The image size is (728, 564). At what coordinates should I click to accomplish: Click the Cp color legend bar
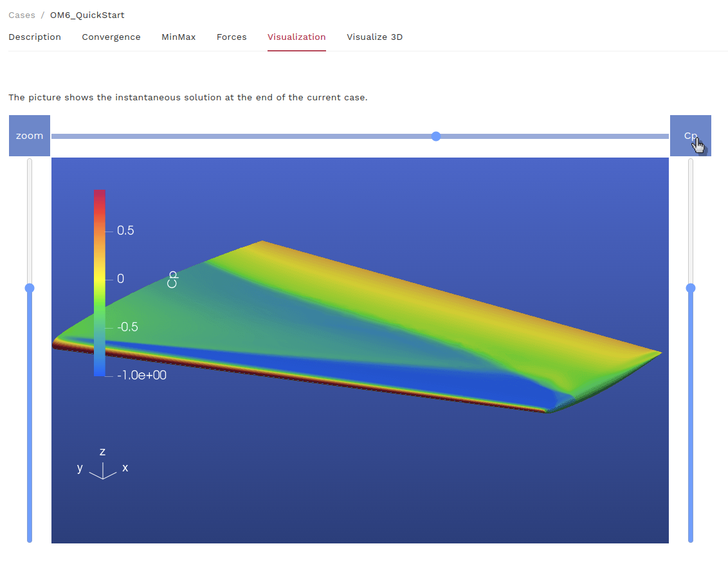click(99, 283)
